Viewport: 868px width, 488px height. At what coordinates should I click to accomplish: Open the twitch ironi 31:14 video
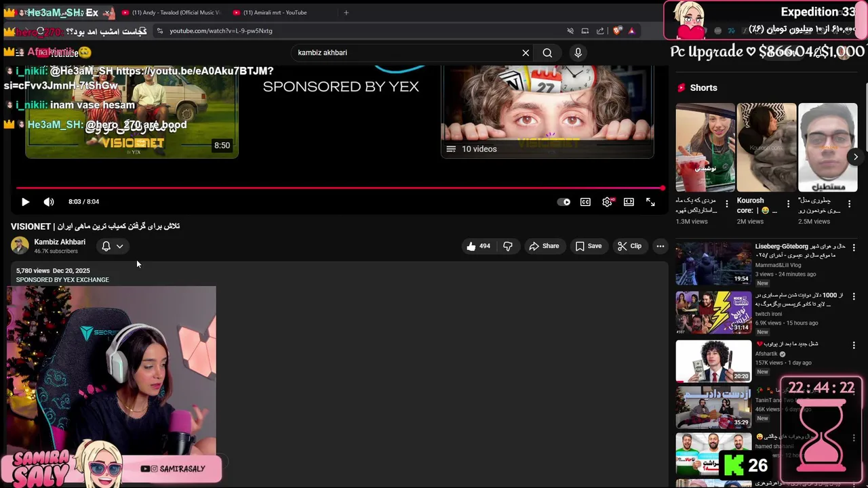[713, 312]
